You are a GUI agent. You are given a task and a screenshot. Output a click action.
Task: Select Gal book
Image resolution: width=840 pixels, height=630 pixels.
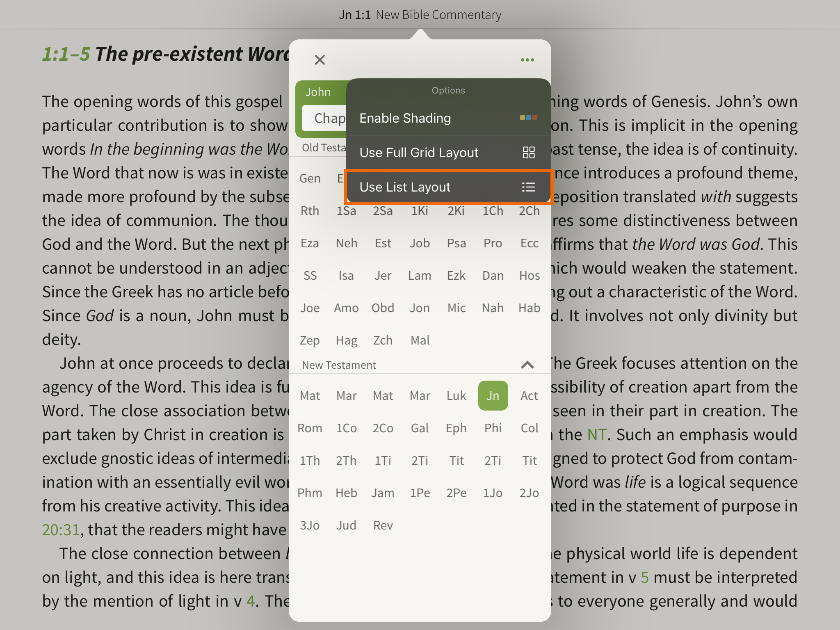[x=420, y=428]
